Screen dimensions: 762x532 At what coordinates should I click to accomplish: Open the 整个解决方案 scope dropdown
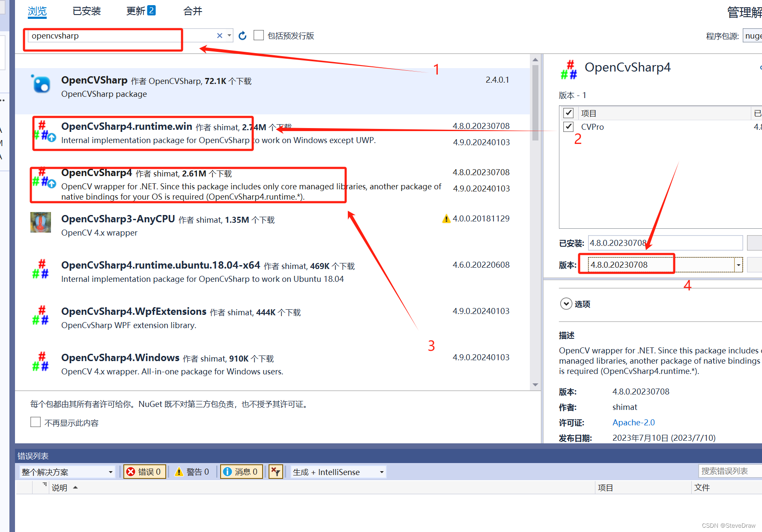[67, 472]
